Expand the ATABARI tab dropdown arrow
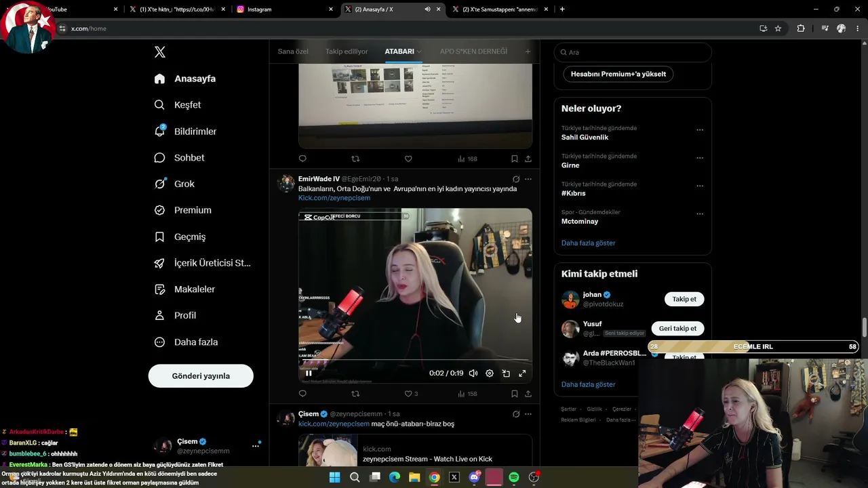The image size is (868, 488). click(419, 52)
